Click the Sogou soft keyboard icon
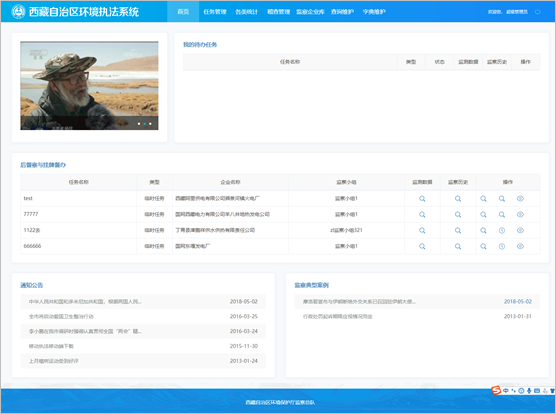 pyautogui.click(x=537, y=391)
